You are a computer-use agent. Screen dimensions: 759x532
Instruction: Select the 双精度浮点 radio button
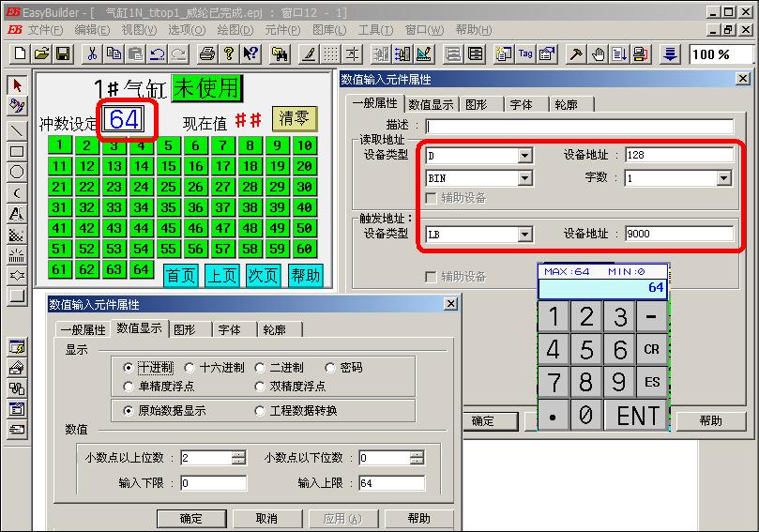pos(261,387)
